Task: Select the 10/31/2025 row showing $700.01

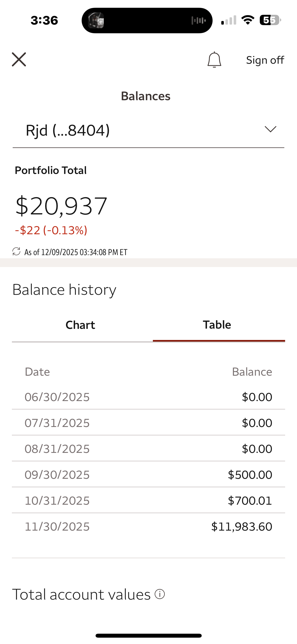Action: (148, 500)
